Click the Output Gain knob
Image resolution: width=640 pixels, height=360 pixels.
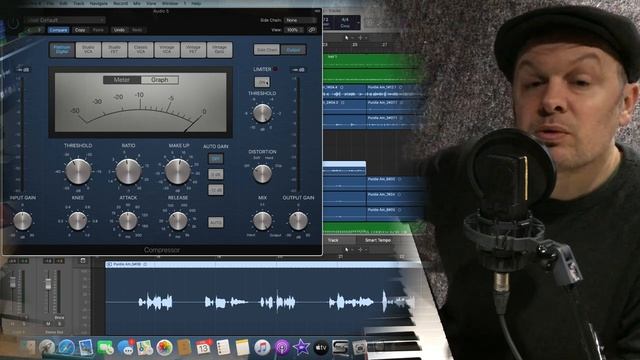[x=298, y=221]
